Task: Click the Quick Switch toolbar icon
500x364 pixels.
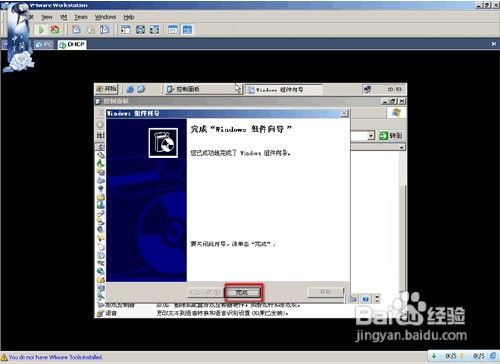Action: tap(154, 30)
